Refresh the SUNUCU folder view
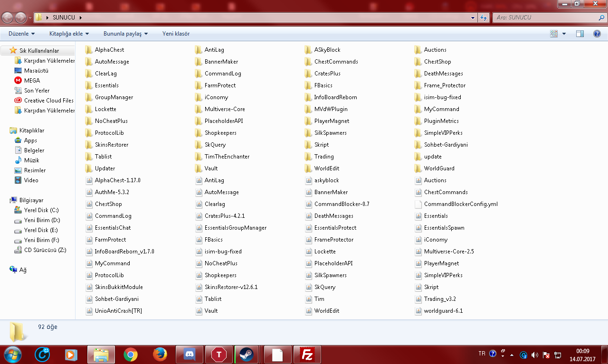This screenshot has width=608, height=364. pos(484,18)
